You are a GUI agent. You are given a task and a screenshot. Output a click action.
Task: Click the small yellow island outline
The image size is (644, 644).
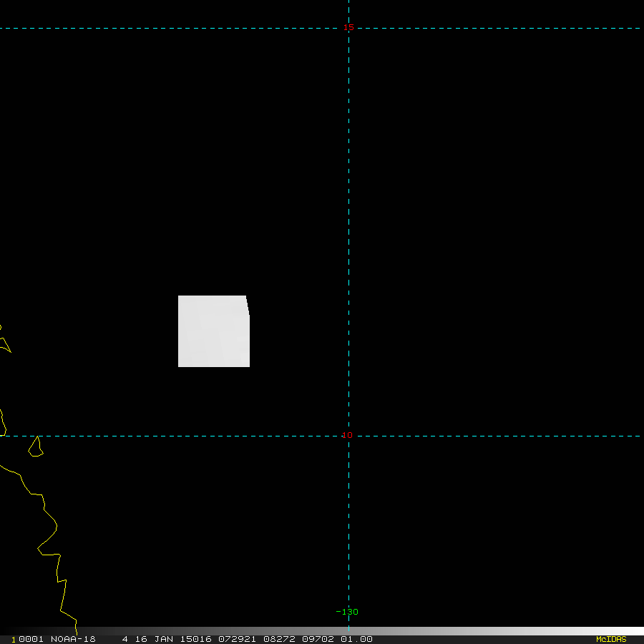click(36, 447)
